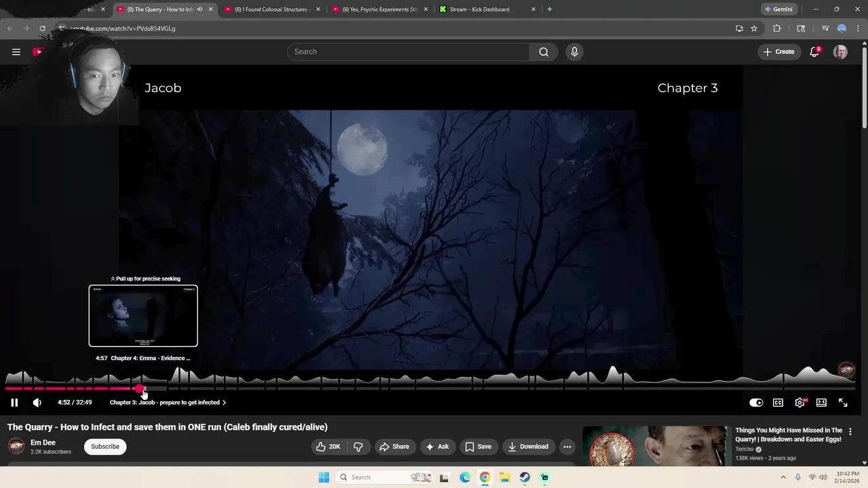
Task: Subscribe to Em Dee channel
Action: tap(105, 447)
